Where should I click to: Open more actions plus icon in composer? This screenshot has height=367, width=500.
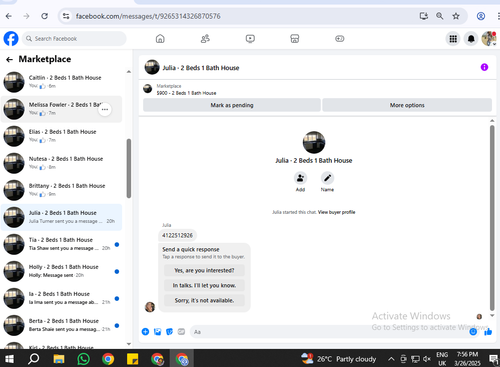coord(145,332)
